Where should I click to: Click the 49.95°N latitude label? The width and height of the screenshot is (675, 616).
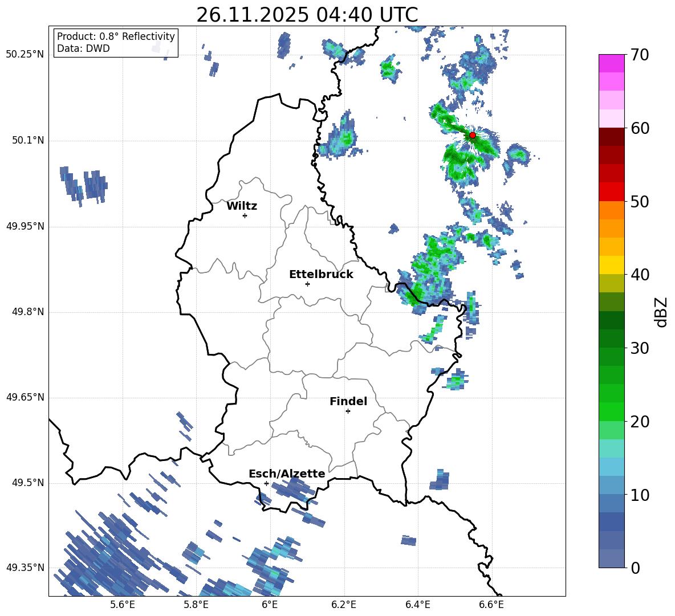tap(25, 226)
